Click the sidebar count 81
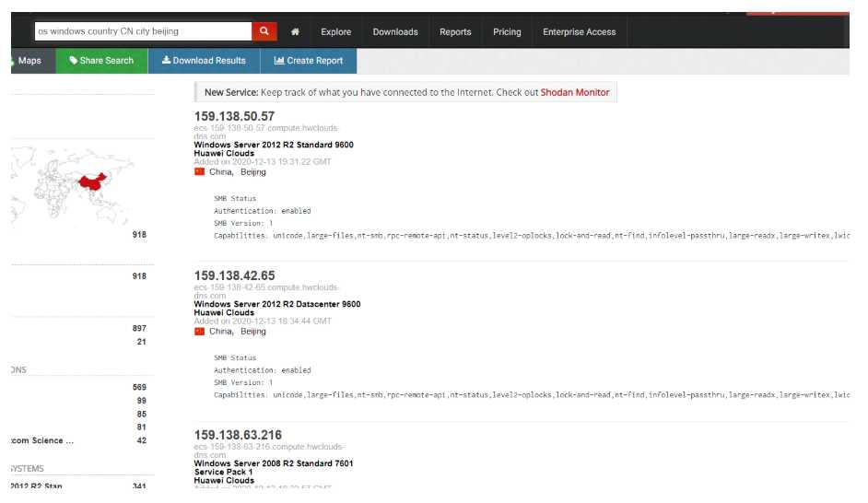868x503 pixels. click(142, 427)
